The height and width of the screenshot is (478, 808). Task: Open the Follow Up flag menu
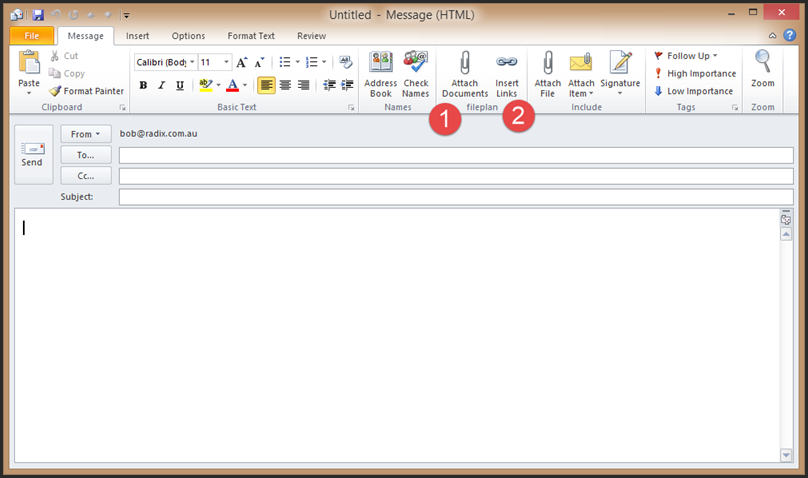(686, 56)
